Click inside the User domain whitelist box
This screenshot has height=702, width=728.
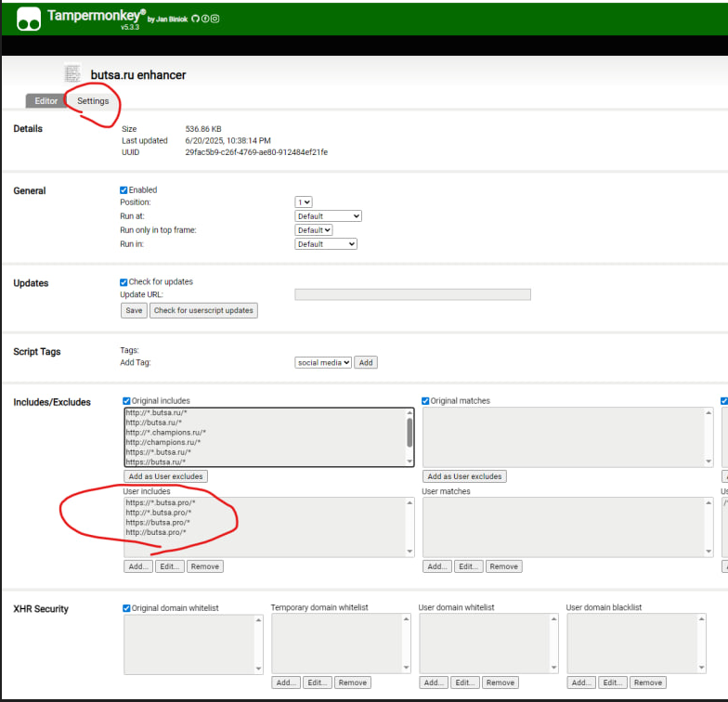[488, 643]
